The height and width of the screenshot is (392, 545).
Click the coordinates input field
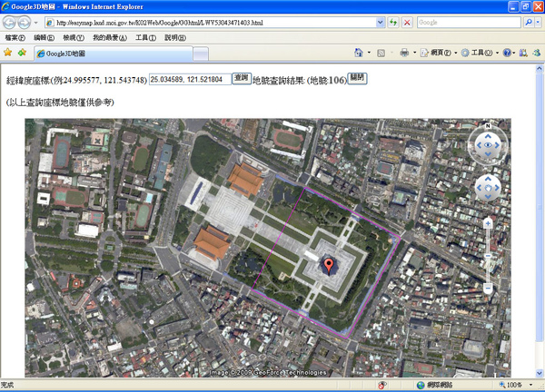(x=190, y=80)
